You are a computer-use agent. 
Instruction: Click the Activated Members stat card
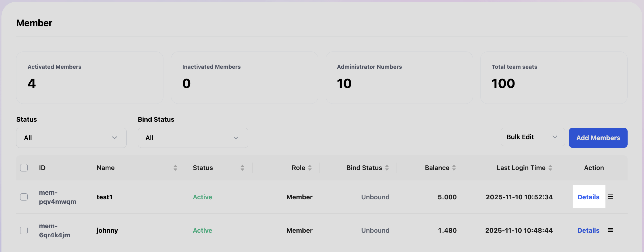click(90, 78)
